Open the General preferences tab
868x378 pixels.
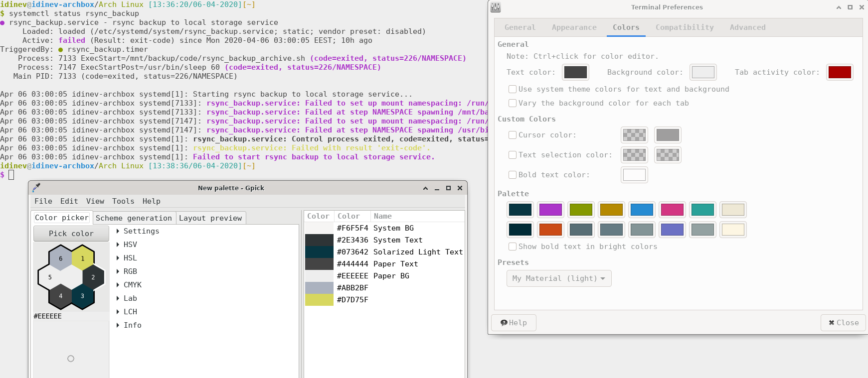[520, 27]
